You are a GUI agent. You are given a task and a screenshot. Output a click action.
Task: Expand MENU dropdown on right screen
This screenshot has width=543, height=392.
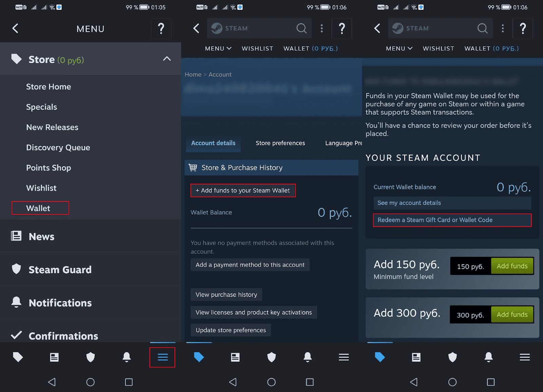(399, 49)
